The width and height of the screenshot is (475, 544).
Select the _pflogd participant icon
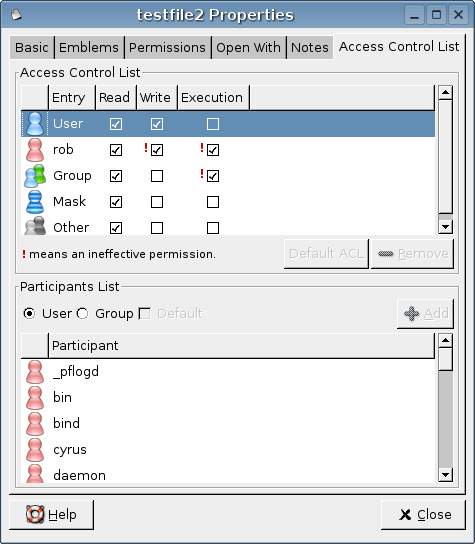point(35,372)
